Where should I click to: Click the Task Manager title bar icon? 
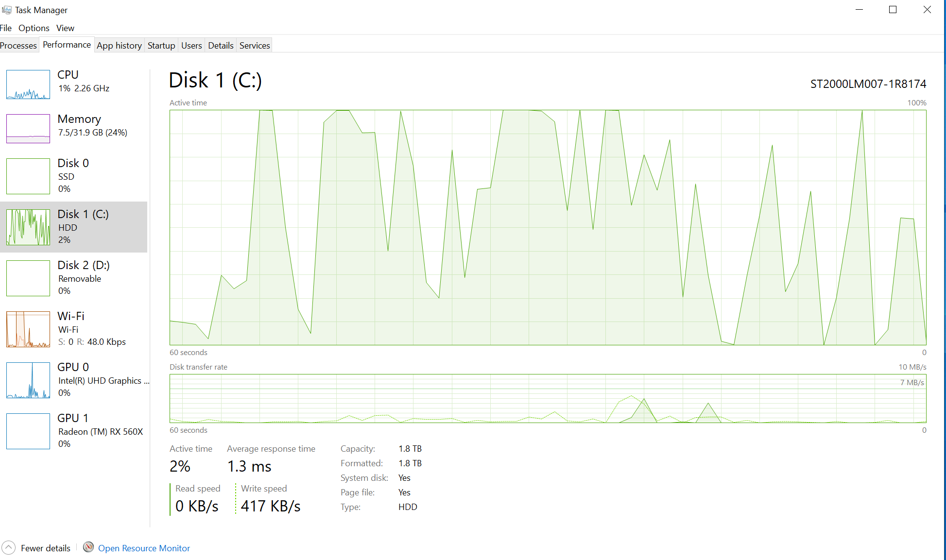(7, 10)
